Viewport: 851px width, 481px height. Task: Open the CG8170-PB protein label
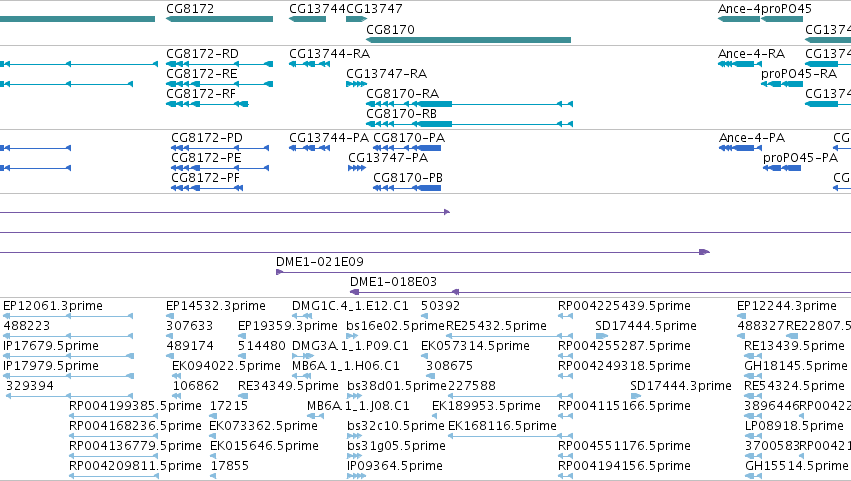pyautogui.click(x=408, y=178)
